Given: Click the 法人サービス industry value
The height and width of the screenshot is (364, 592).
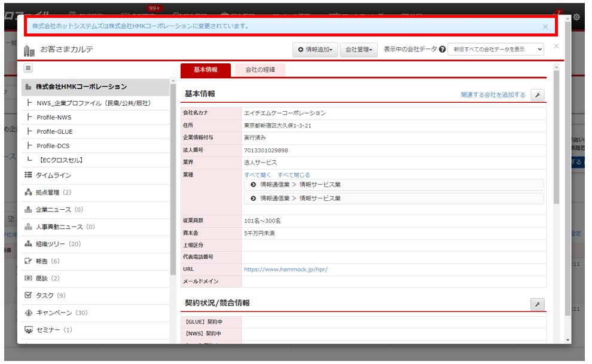Looking at the screenshot, I should [x=260, y=163].
